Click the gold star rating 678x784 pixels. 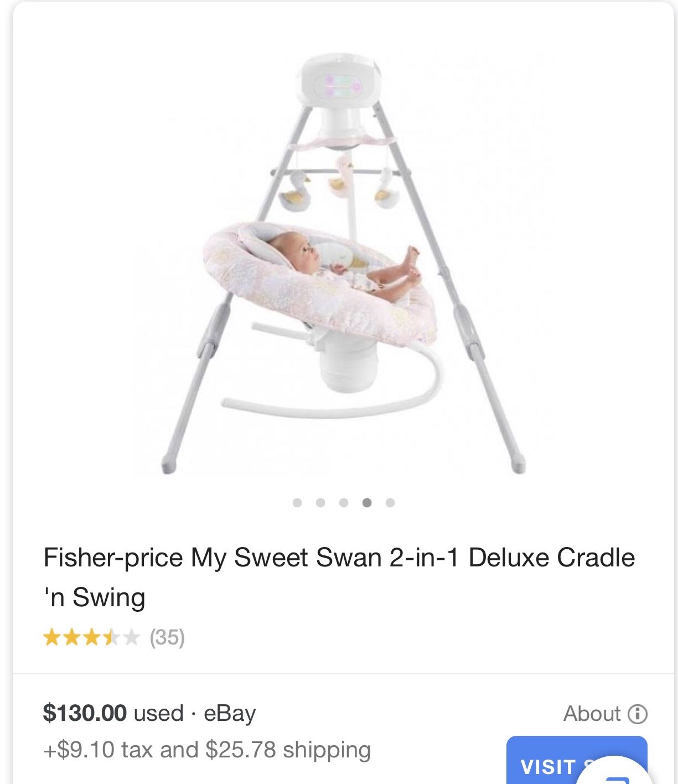(91, 637)
